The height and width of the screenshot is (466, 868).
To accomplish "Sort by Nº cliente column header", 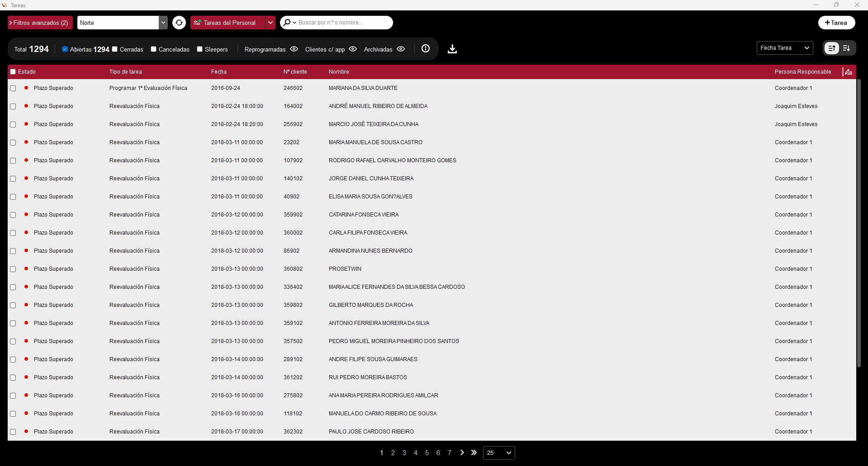I will pos(295,72).
